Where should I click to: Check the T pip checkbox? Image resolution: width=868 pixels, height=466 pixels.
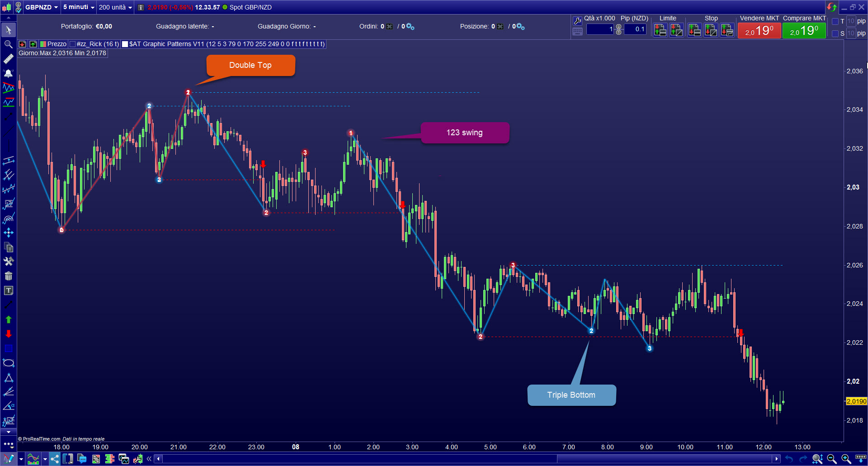pos(836,21)
